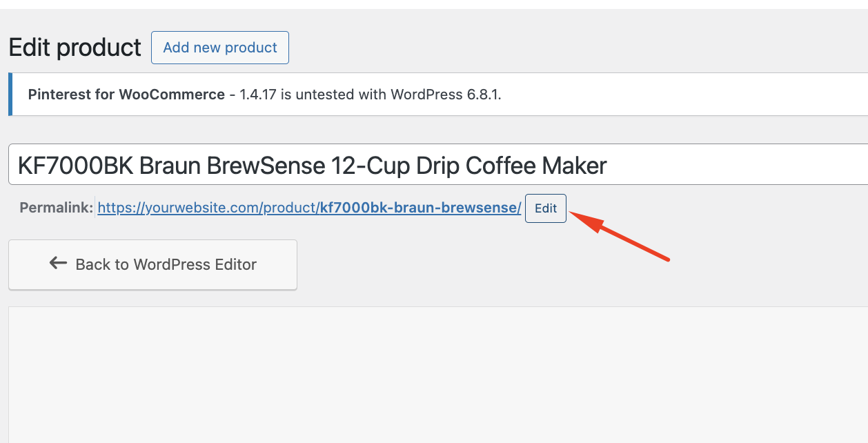
Task: Open the product permalink URL
Action: coord(309,208)
